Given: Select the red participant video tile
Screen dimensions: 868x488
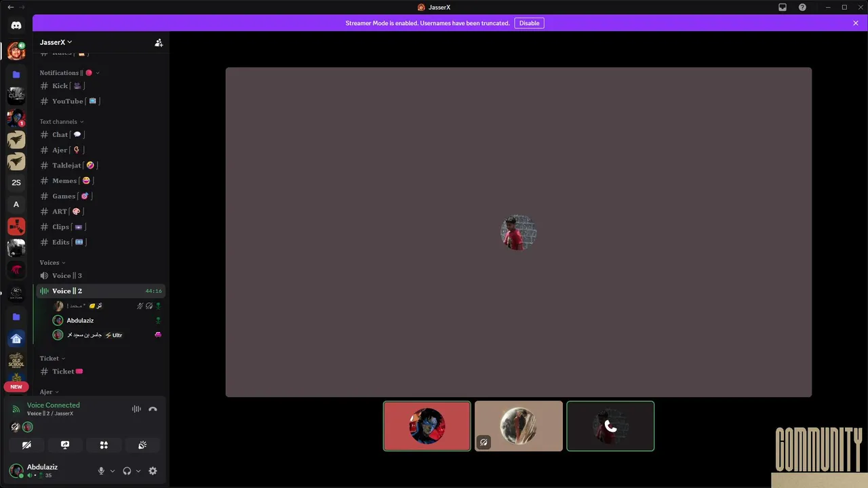Looking at the screenshot, I should [x=427, y=426].
